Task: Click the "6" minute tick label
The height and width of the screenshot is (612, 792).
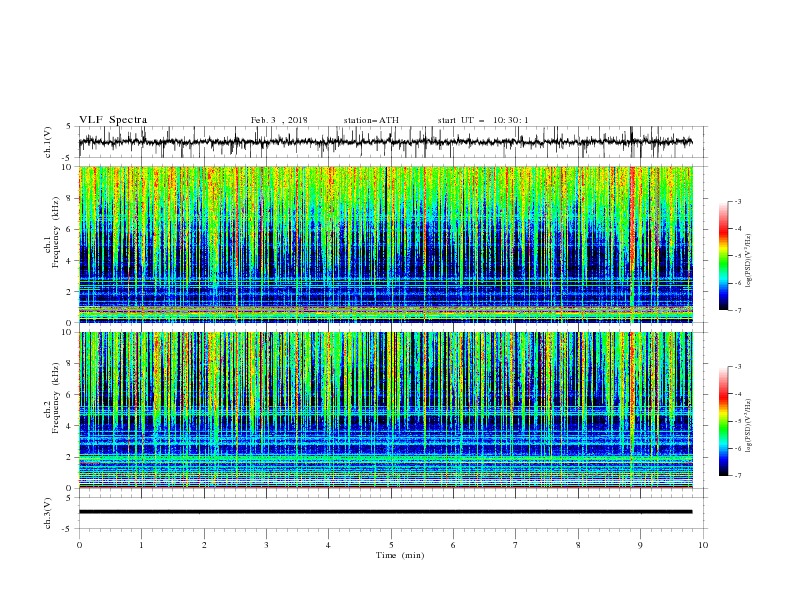Action: [x=453, y=545]
